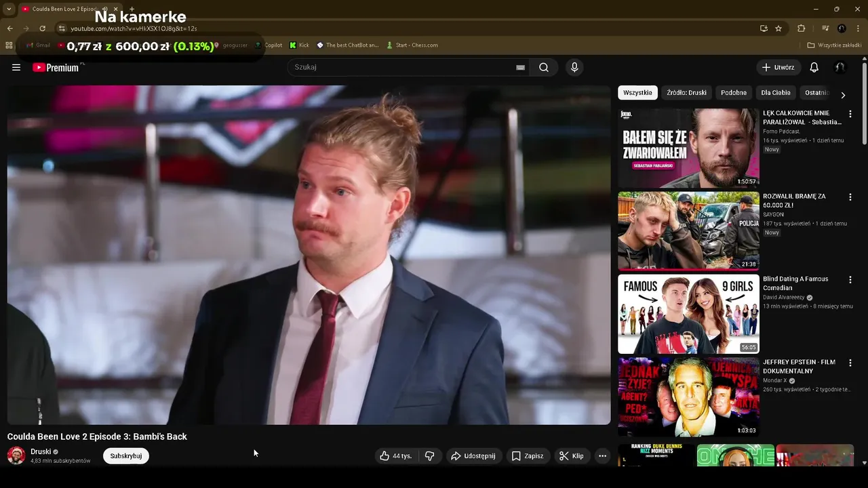
Task: Open the Druski channel name link
Action: [x=41, y=451]
